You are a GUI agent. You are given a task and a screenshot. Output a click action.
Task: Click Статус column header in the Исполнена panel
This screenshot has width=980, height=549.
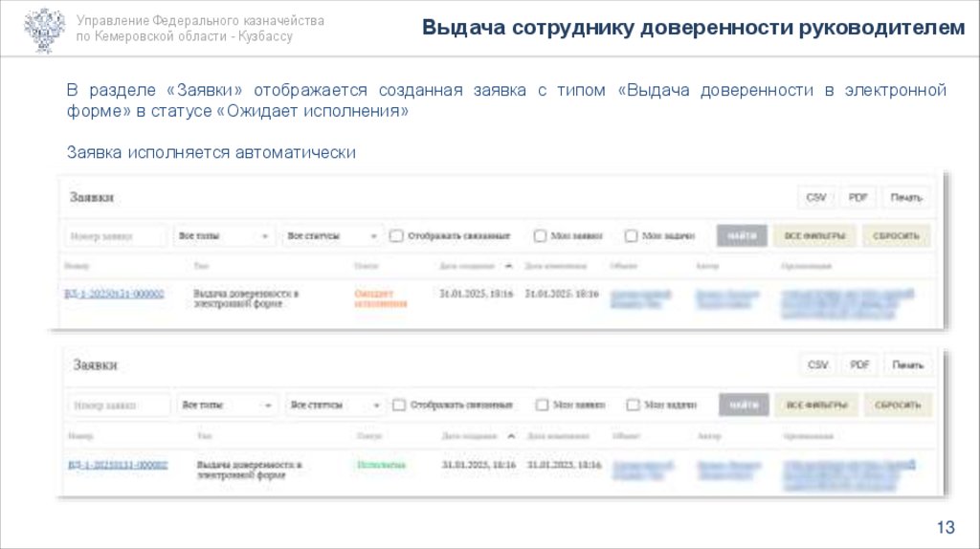(x=369, y=436)
